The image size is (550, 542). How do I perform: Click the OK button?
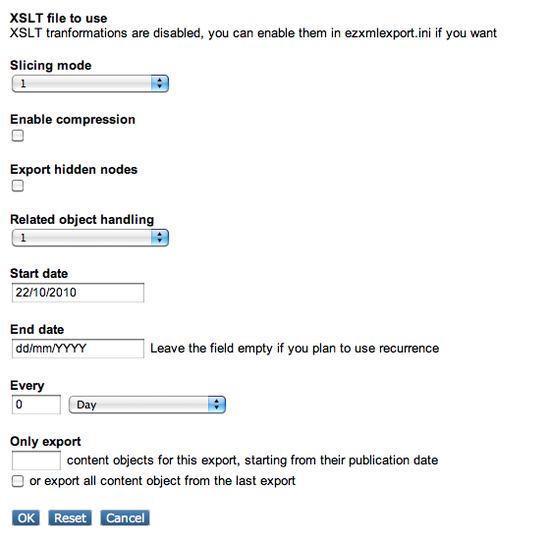(x=26, y=518)
